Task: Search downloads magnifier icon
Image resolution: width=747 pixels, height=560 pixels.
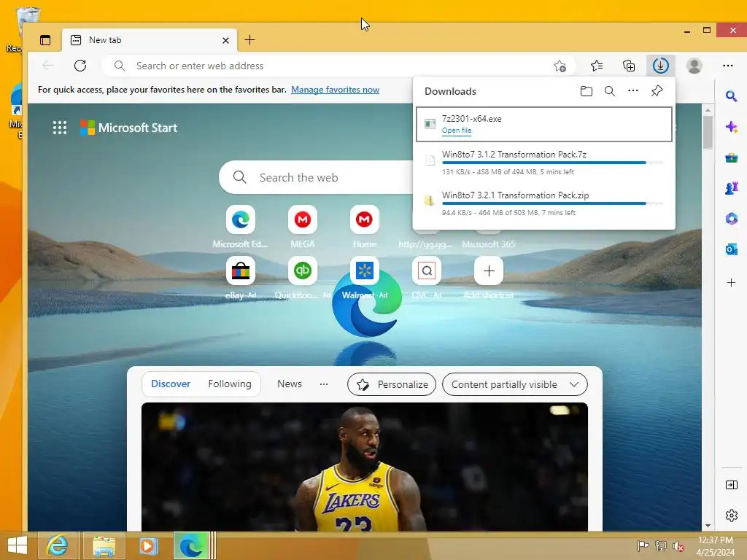Action: [610, 91]
